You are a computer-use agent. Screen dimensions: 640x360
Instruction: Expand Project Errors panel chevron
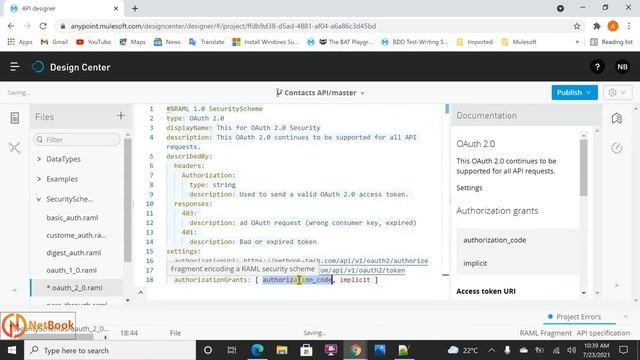(625, 317)
